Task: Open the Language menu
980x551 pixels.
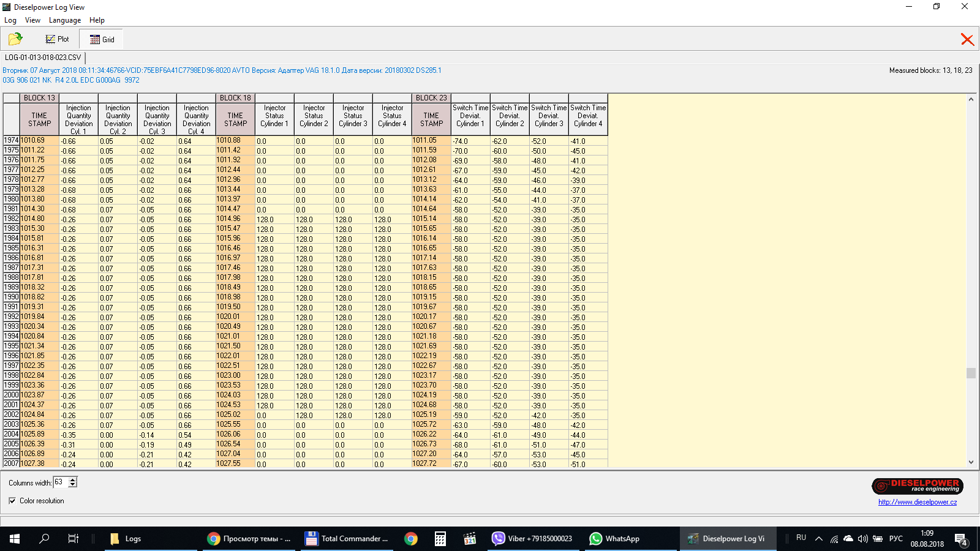Action: point(65,20)
